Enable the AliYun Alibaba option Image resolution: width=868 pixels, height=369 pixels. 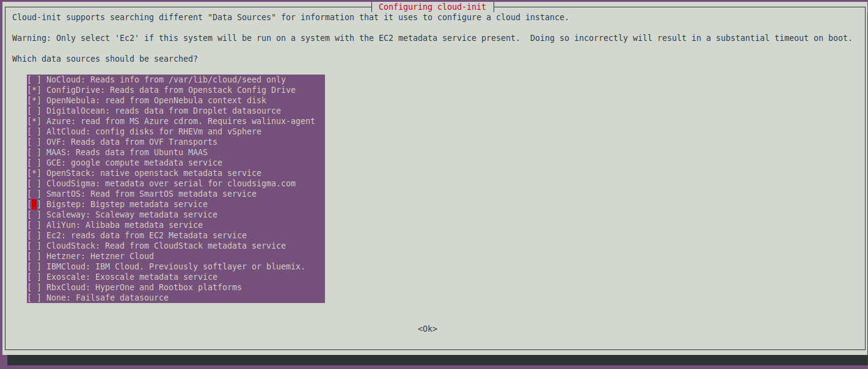[x=34, y=225]
